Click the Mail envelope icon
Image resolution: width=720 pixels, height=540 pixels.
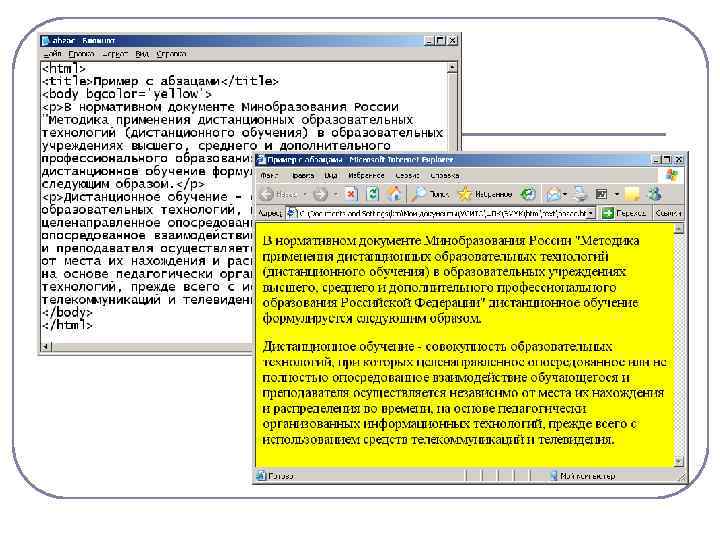pos(552,194)
